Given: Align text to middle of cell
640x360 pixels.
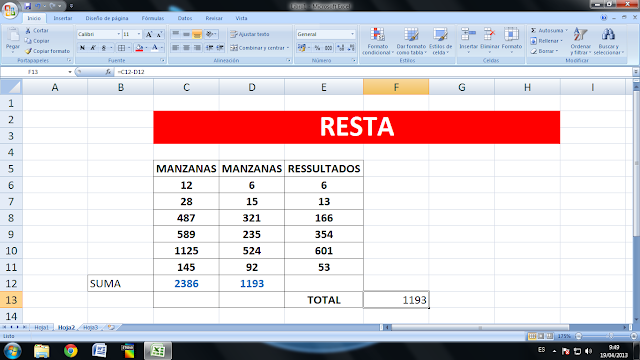Looking at the screenshot, I should point(186,34).
